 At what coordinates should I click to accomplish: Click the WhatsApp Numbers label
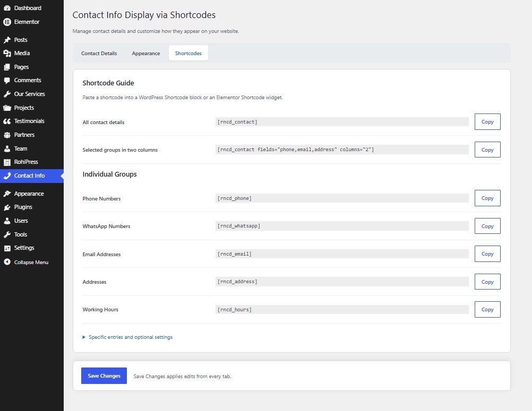[x=106, y=226]
